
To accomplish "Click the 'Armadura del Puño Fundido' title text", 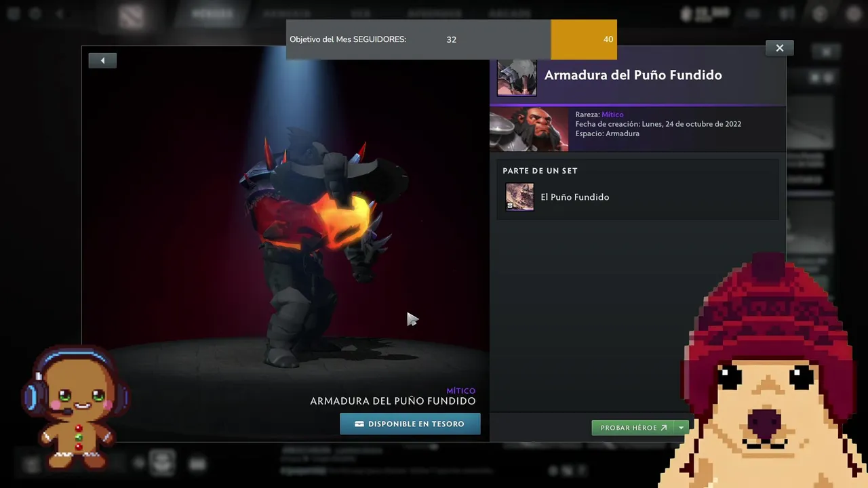I will 633,75.
